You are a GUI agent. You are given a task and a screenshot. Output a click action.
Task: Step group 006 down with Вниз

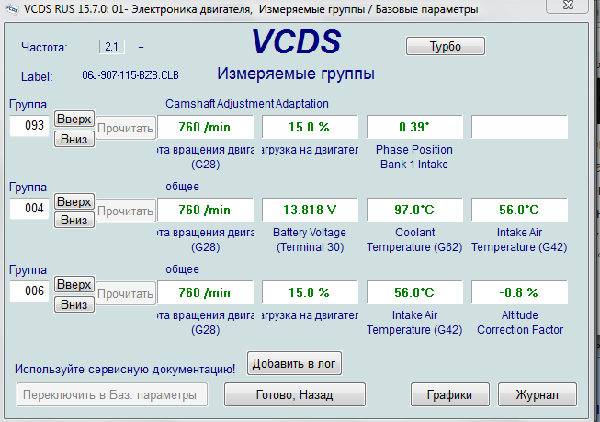74,305
